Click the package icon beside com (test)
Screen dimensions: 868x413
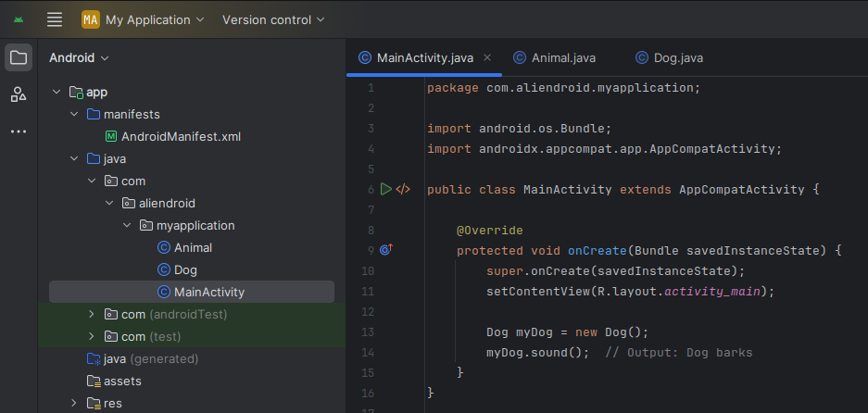[111, 336]
